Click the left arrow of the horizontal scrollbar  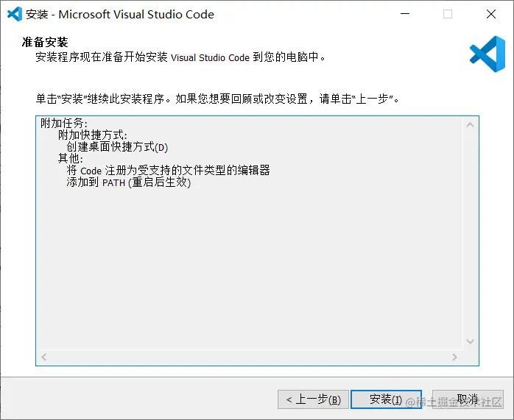(x=44, y=357)
